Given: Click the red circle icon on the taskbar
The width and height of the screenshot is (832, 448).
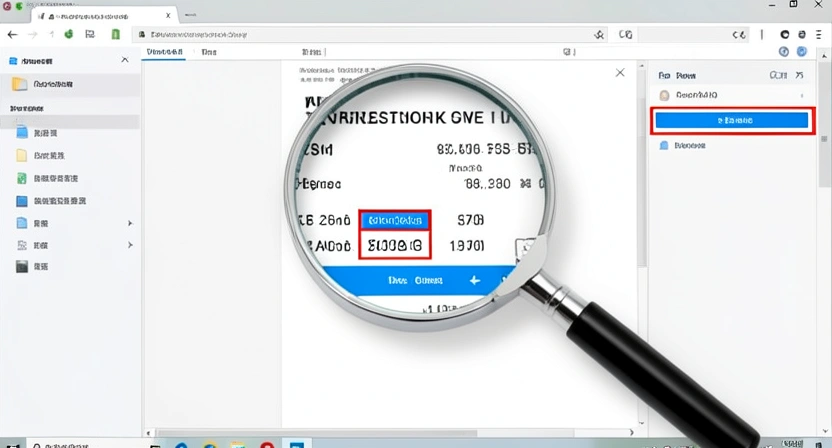Looking at the screenshot, I should pos(267,445).
